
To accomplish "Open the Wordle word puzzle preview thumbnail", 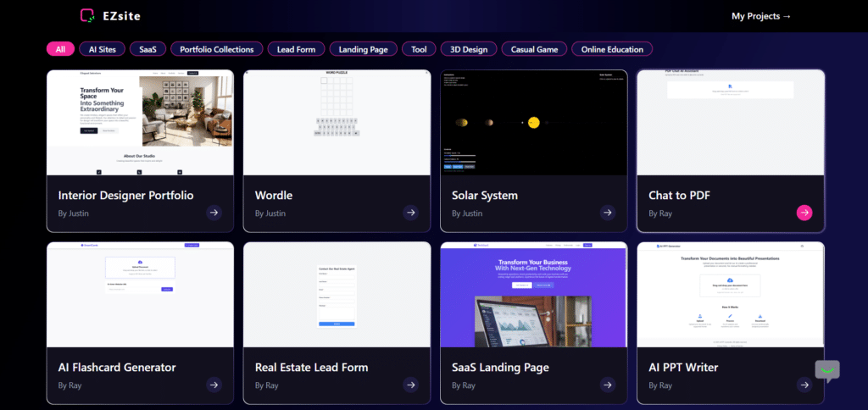I will [337, 123].
